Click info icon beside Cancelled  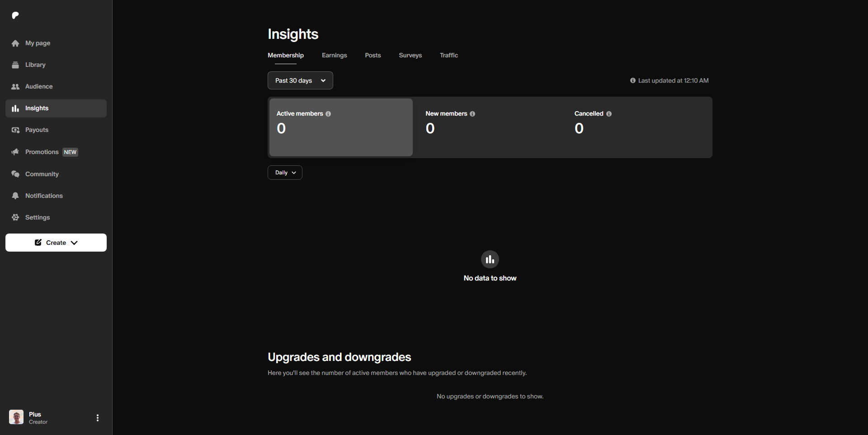click(x=609, y=114)
